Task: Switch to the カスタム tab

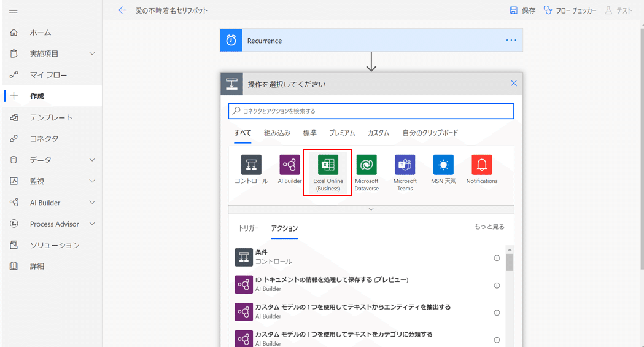Action: pyautogui.click(x=378, y=133)
